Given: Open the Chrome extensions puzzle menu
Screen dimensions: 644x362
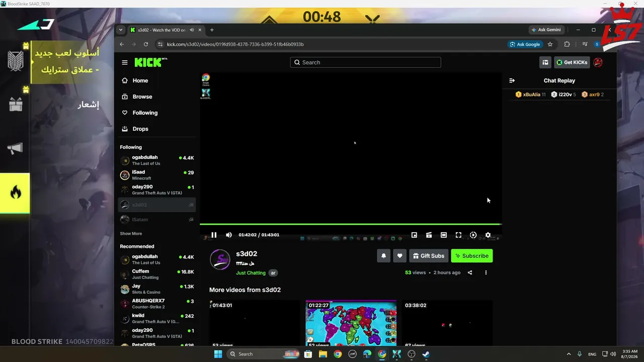Looking at the screenshot, I should coord(567,44).
